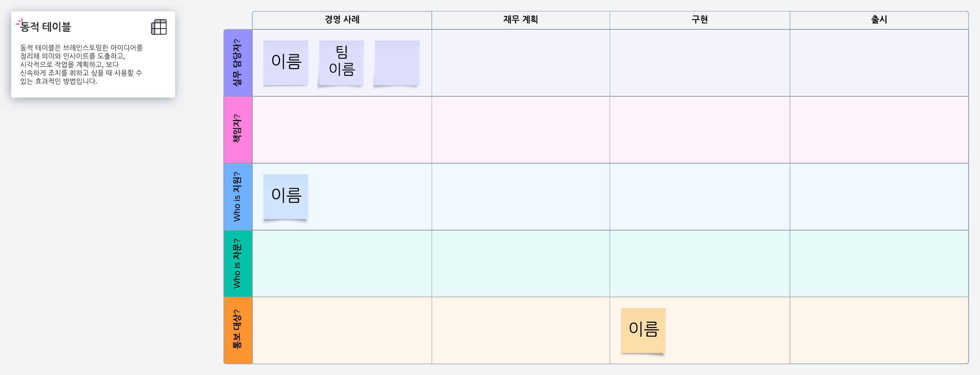
Task: Select the purple 실무 담당자? row header
Action: pyautogui.click(x=238, y=63)
